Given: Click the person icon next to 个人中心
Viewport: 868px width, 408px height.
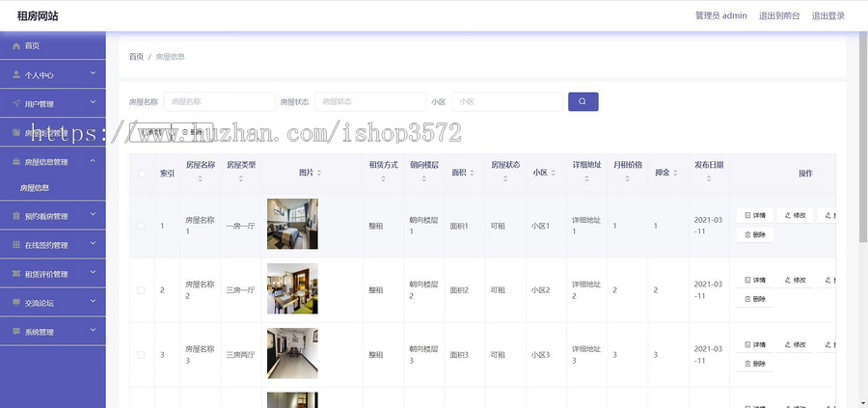Looking at the screenshot, I should pyautogui.click(x=16, y=74).
